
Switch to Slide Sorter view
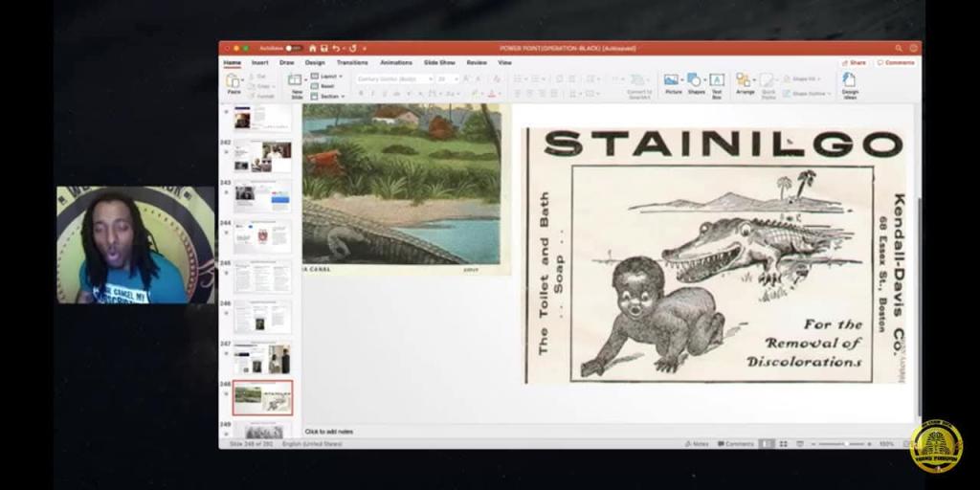(782, 444)
